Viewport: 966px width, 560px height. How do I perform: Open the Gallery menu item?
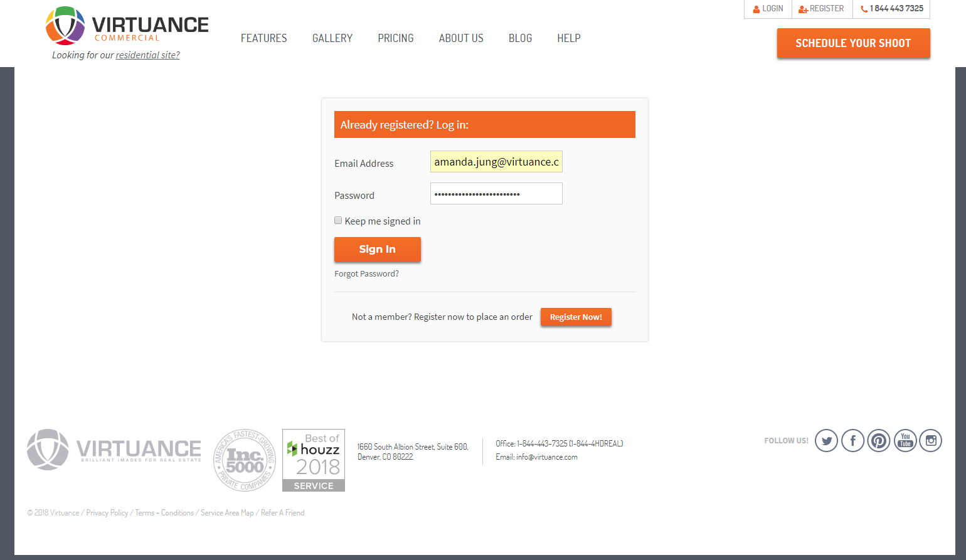pyautogui.click(x=332, y=38)
